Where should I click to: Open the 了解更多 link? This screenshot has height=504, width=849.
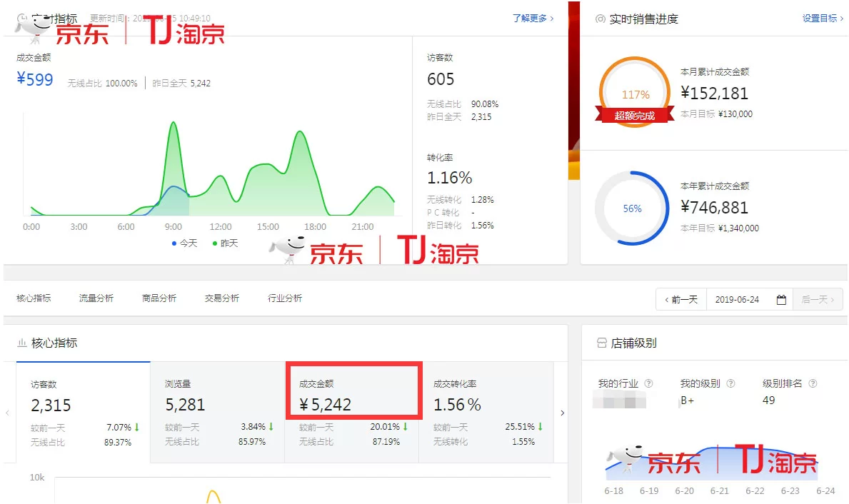[533, 19]
